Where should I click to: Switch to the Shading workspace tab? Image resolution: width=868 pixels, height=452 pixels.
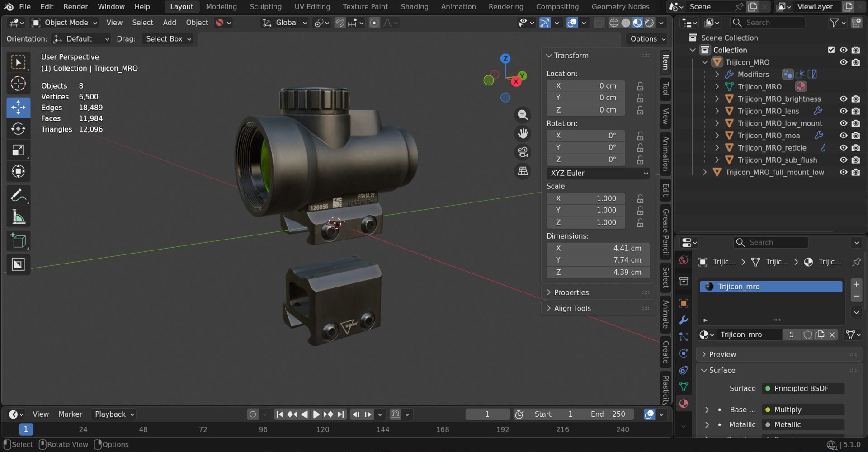(414, 7)
